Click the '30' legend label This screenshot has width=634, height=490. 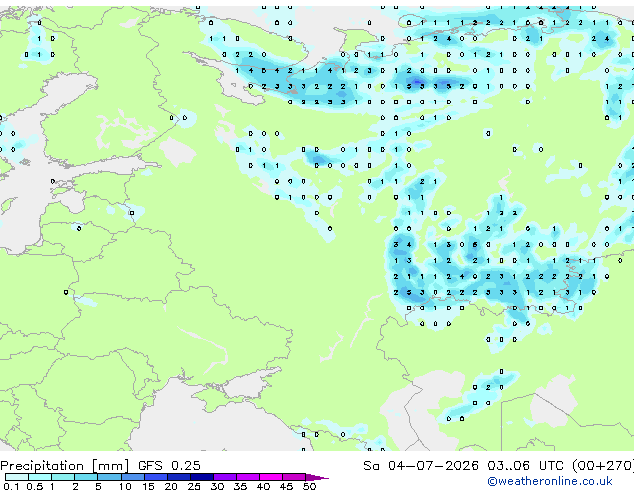[x=217, y=486]
